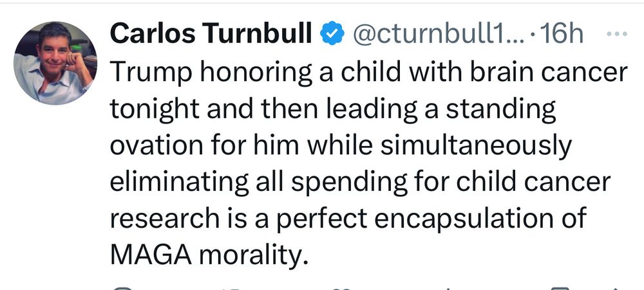Viewport: 644px width, 290px height.
Task: Open the three-dot more options menu
Action: (617, 34)
